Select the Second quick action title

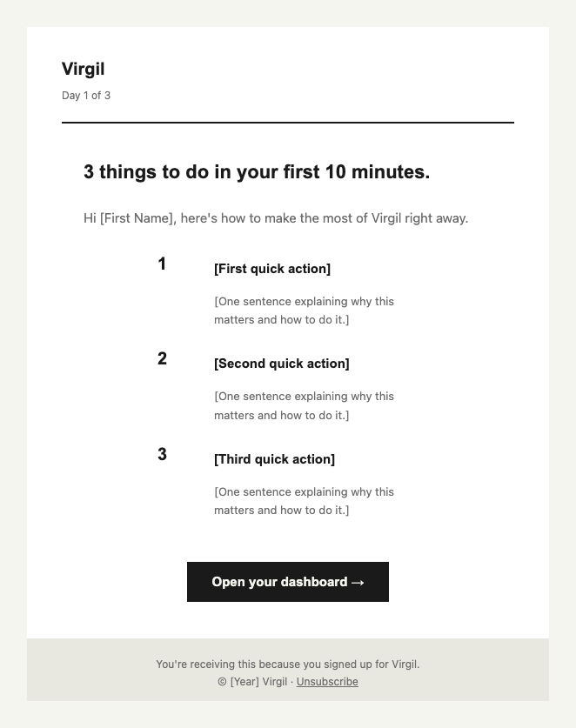coord(282,364)
